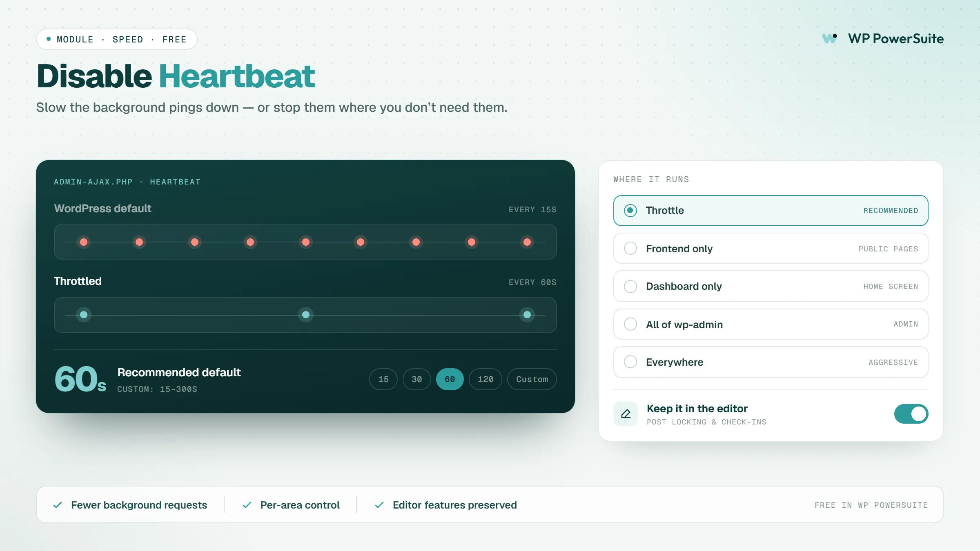Set the interval to 15 seconds
This screenshot has width=980, height=551.
tap(383, 379)
